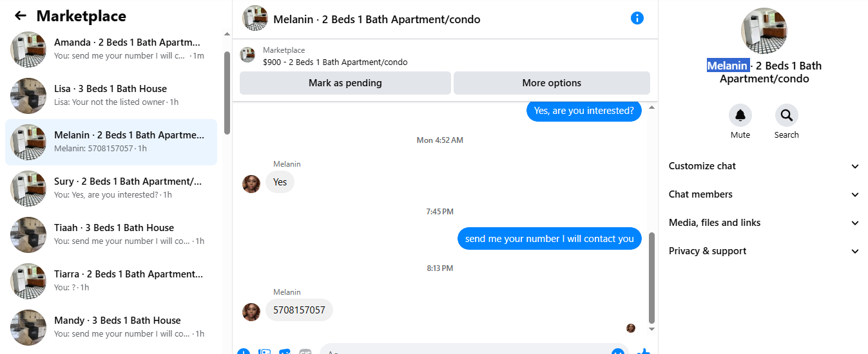Expand the Chat members section
The height and width of the screenshot is (354, 868).
764,194
